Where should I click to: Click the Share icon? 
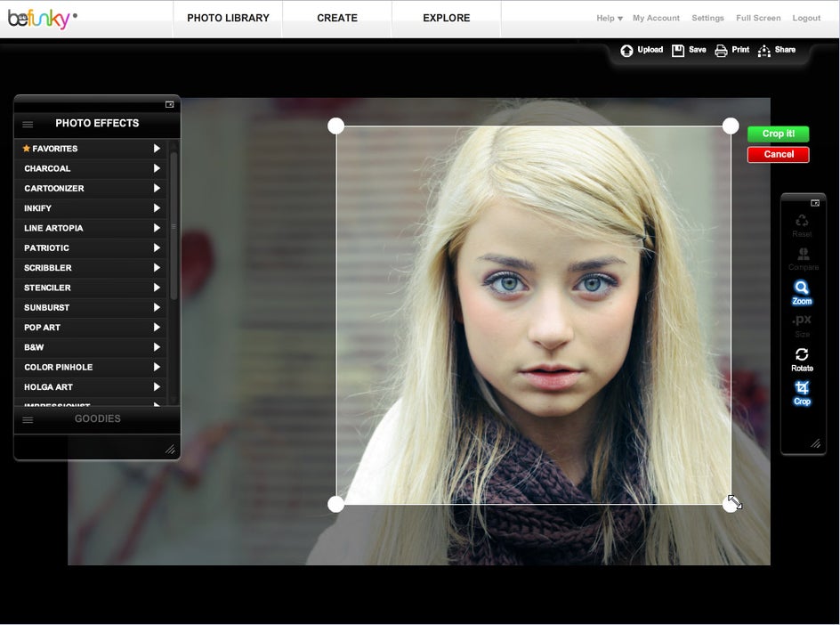764,51
